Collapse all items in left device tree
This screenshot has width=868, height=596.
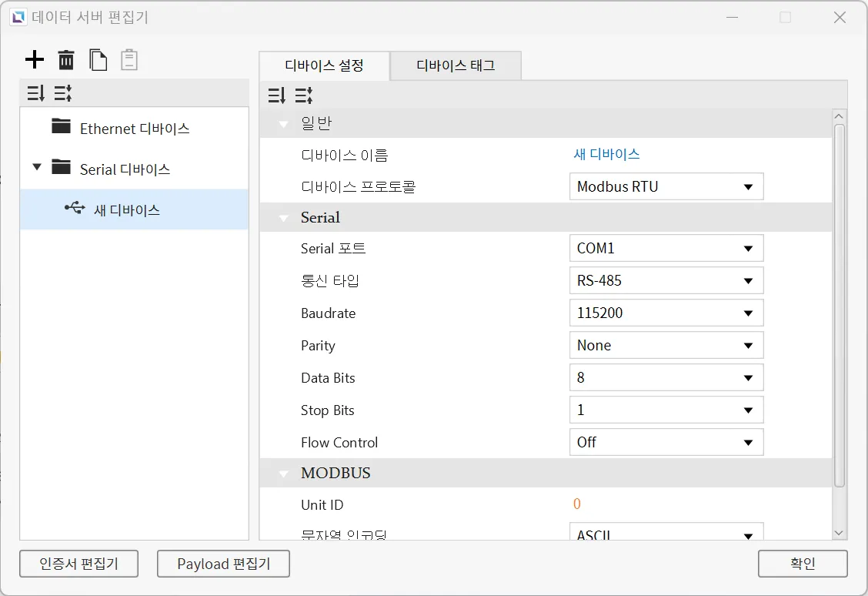(x=62, y=94)
